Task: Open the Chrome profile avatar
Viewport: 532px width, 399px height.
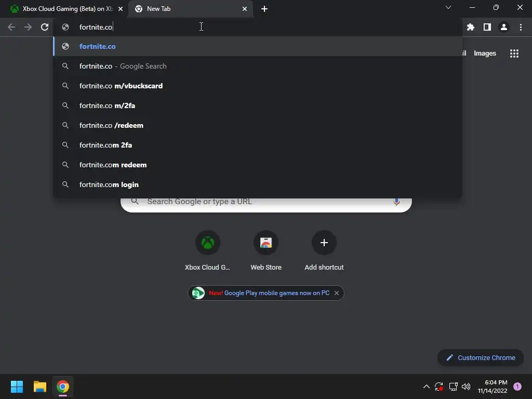Action: pos(504,27)
